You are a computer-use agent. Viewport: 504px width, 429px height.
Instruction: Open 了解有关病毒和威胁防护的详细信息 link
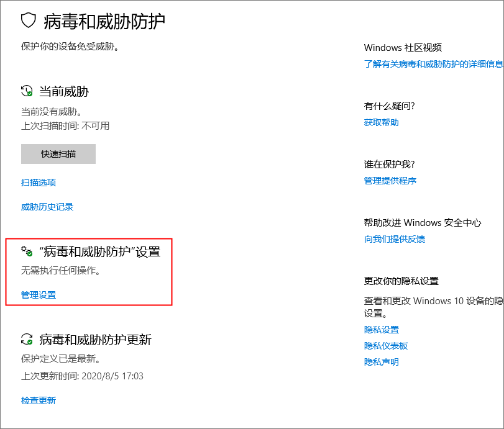click(x=433, y=63)
